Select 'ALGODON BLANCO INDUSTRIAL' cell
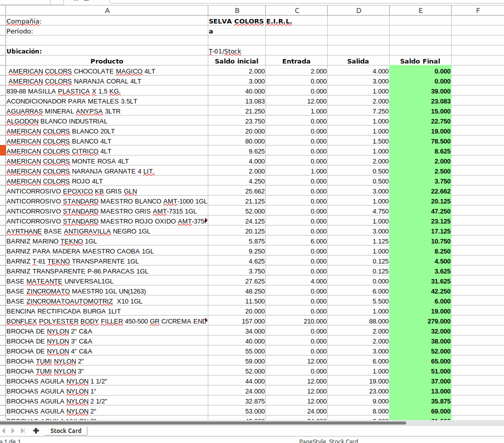This screenshot has height=443, width=504. pos(107,121)
